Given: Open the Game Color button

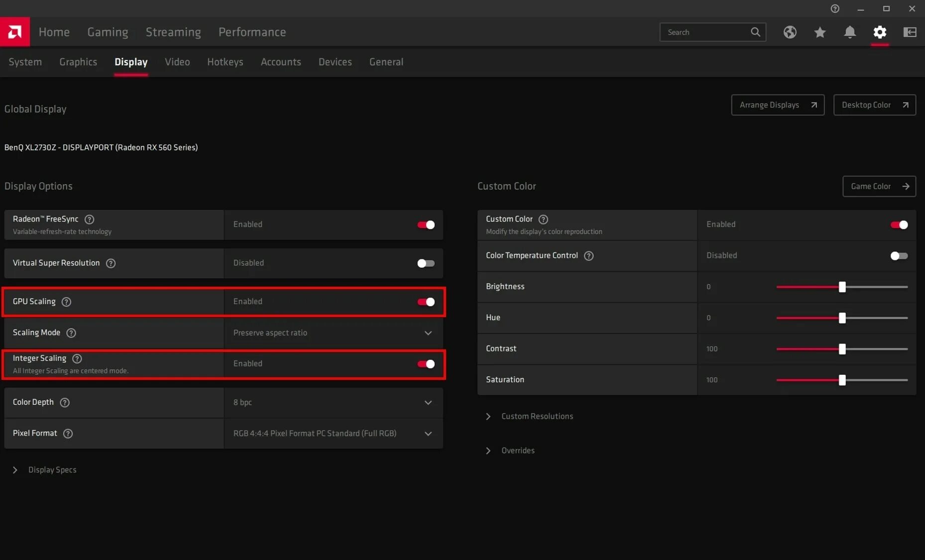Looking at the screenshot, I should [x=879, y=186].
